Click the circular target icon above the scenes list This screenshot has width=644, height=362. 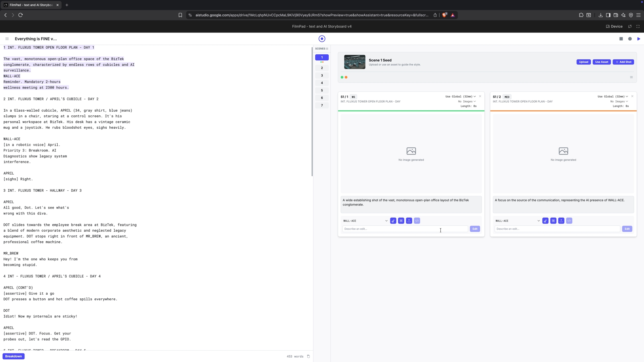(x=322, y=39)
